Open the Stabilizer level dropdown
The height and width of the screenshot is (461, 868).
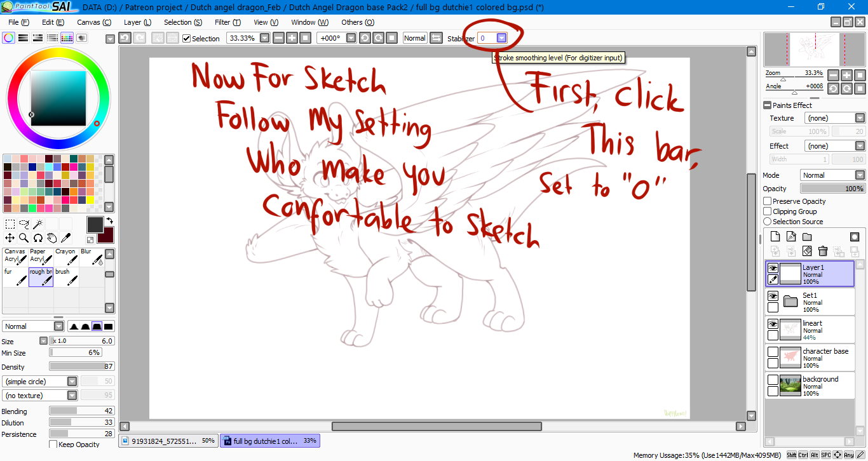click(502, 38)
